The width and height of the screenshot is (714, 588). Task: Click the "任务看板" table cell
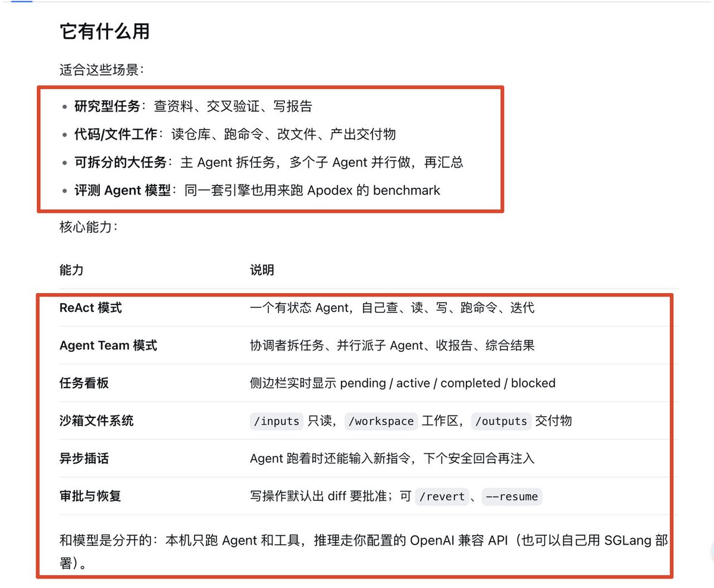tap(84, 383)
